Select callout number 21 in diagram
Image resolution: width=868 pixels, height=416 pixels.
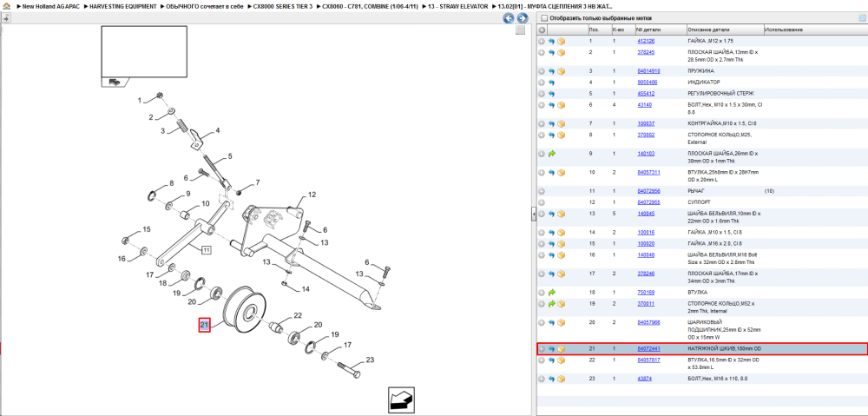[x=204, y=325]
